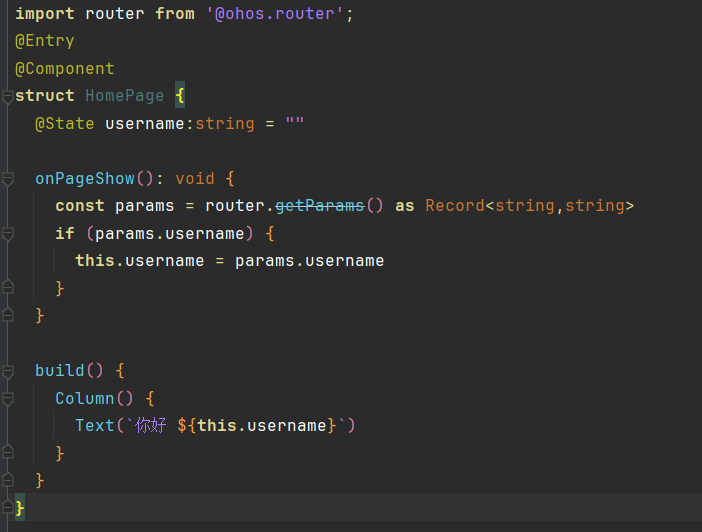Collapse the build() method fold

coord(7,371)
